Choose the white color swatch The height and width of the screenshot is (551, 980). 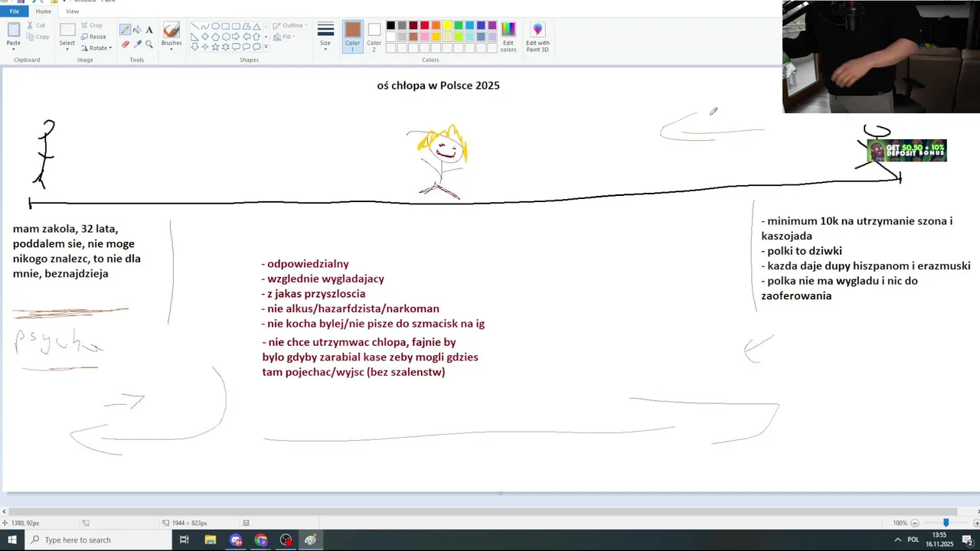click(390, 37)
